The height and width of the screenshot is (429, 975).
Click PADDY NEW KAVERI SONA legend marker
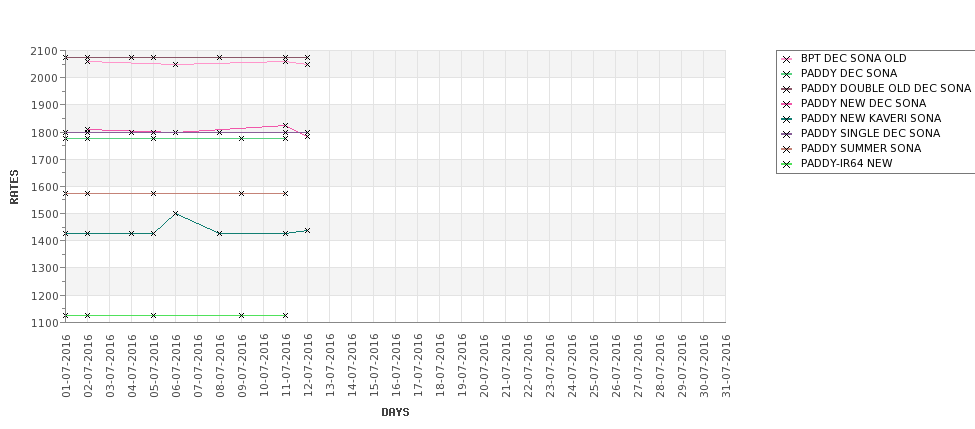(787, 119)
